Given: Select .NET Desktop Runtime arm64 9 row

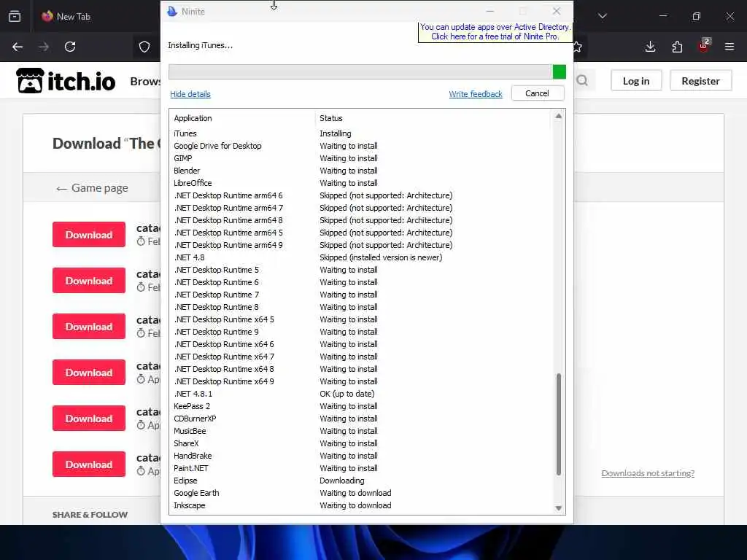Looking at the screenshot, I should pyautogui.click(x=361, y=245).
